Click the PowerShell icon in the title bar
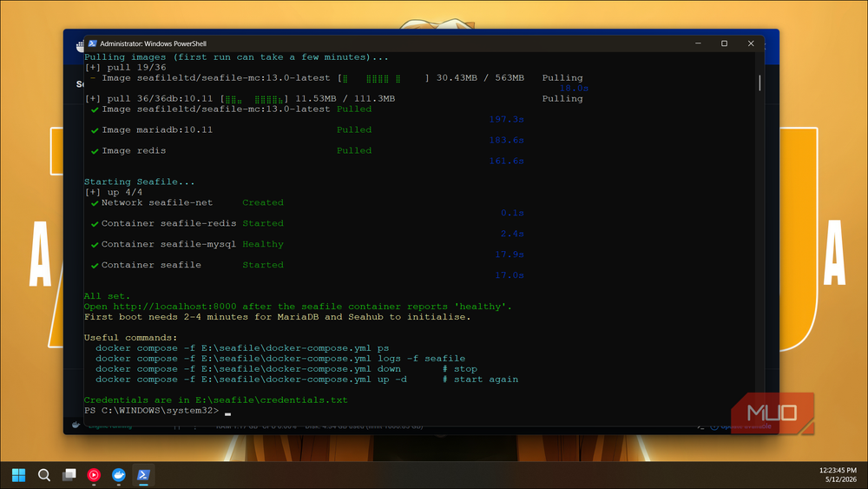This screenshot has height=489, width=868. click(x=93, y=43)
